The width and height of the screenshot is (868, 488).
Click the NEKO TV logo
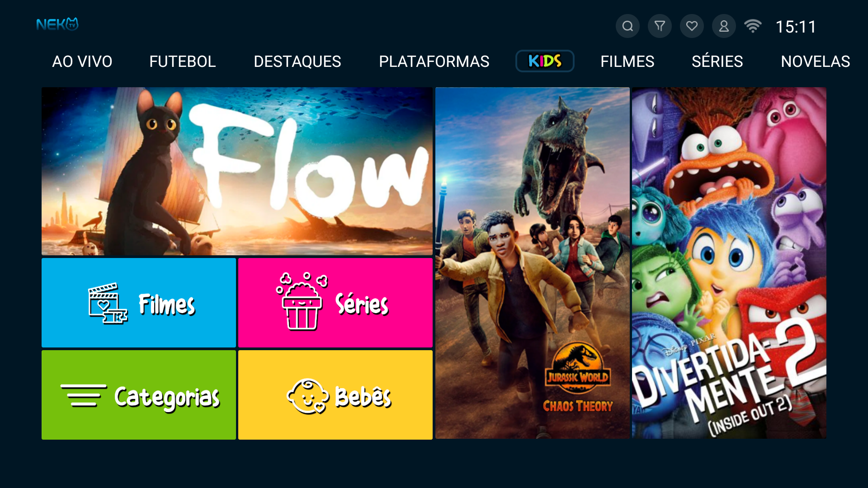click(57, 24)
